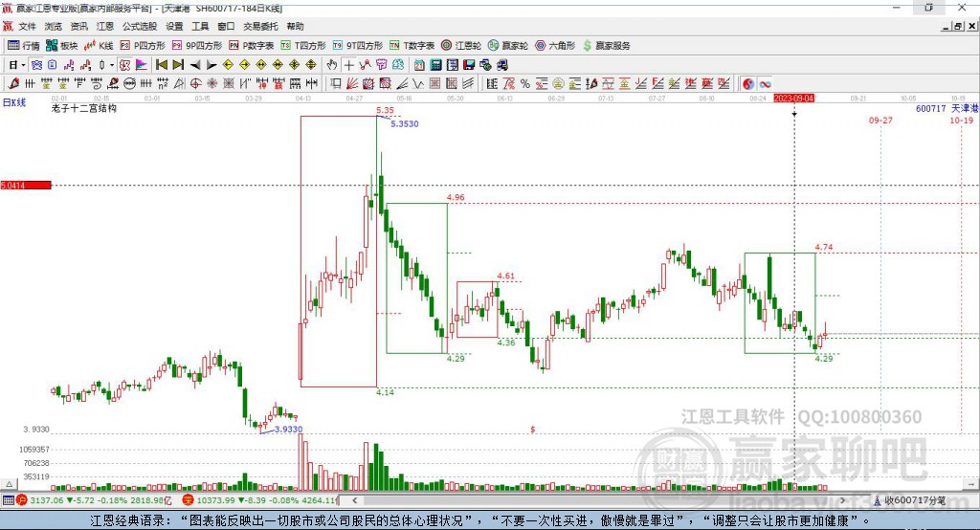Step forward with black right arrow

(212, 65)
